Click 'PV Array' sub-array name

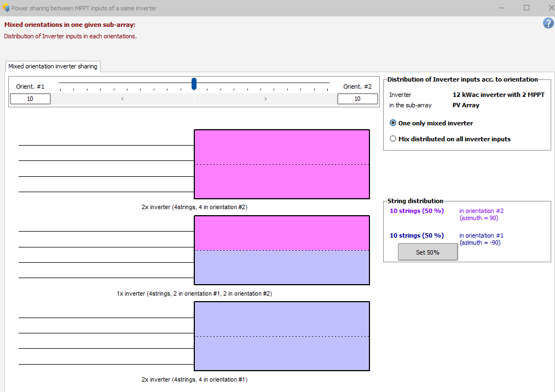tap(466, 105)
